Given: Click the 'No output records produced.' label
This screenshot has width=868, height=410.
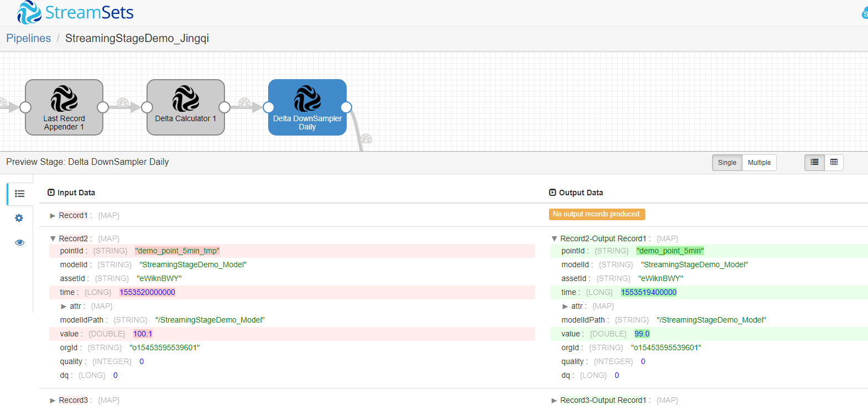Looking at the screenshot, I should pos(597,214).
